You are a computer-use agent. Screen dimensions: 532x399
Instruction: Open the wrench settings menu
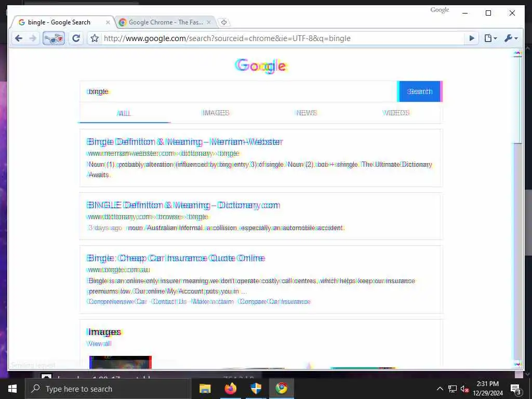coord(511,38)
